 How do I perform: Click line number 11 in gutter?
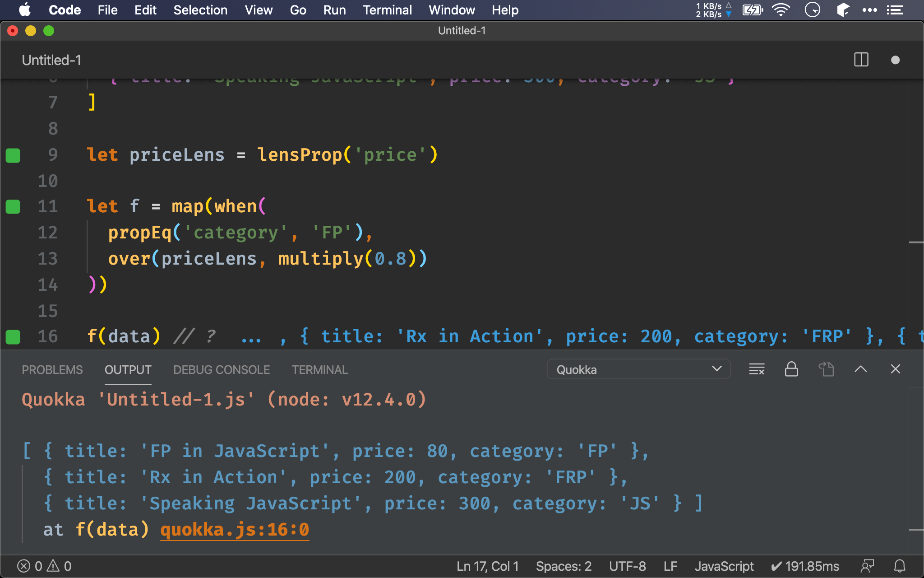[x=48, y=206]
